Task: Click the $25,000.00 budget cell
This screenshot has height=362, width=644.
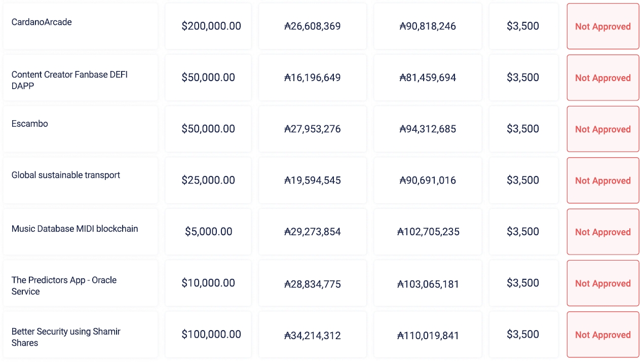Action: tap(208, 180)
